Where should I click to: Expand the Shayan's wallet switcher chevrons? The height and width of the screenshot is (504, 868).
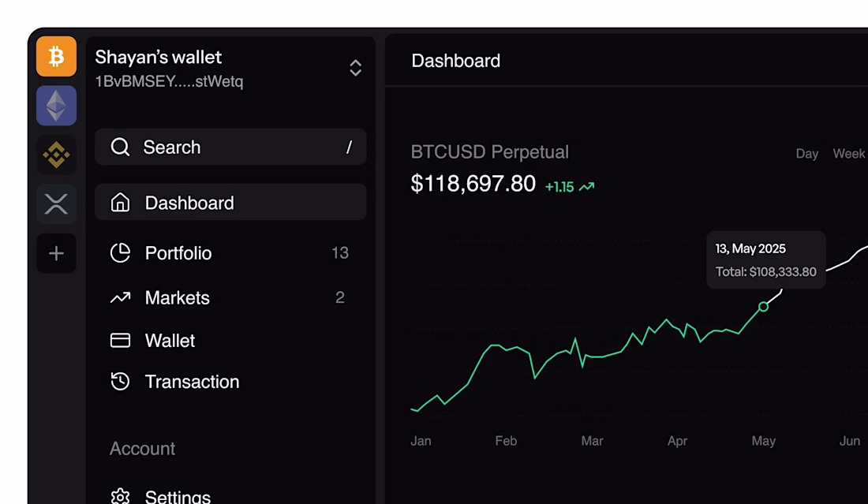coord(355,68)
